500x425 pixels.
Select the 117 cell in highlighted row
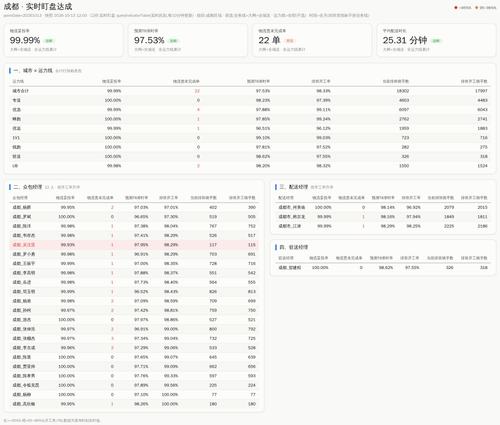(x=213, y=245)
